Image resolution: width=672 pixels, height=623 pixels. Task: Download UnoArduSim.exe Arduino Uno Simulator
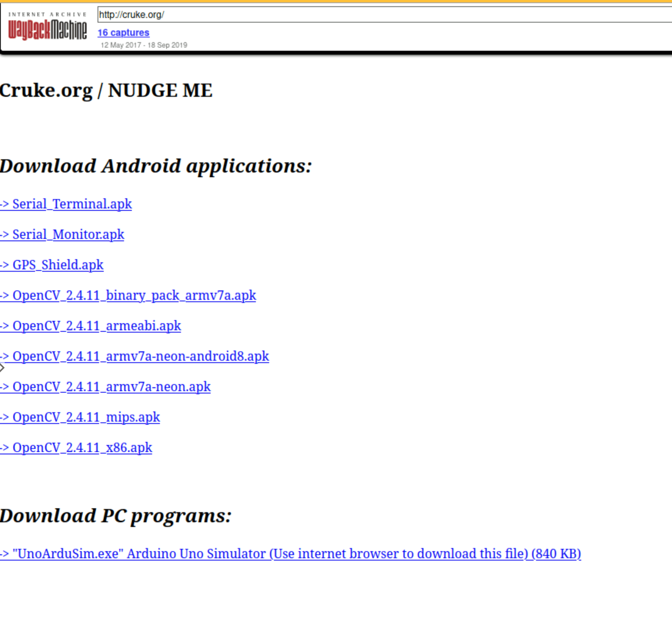point(291,554)
